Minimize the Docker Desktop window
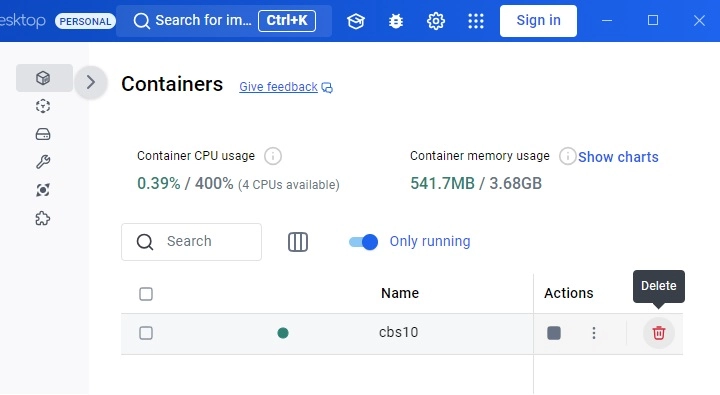The width and height of the screenshot is (720, 395). 607,21
